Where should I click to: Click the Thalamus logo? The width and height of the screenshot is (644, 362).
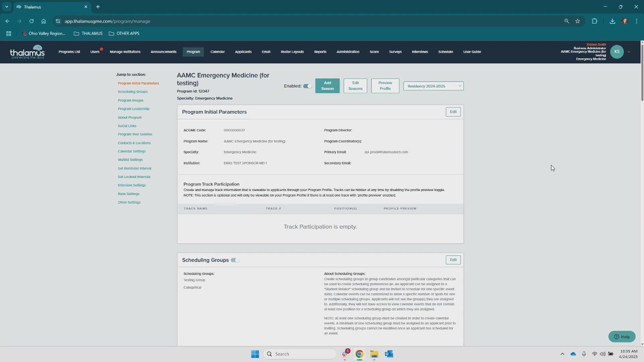coord(27,52)
